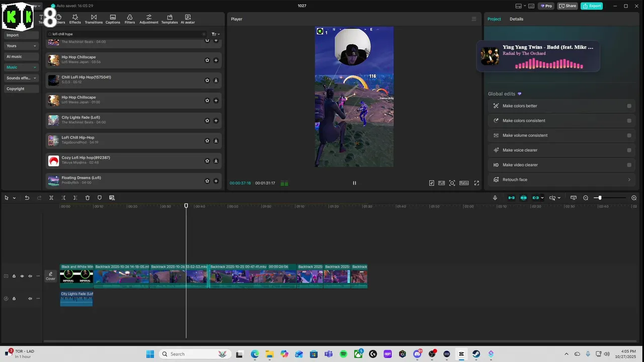Click the Undo arrow in timeline toolbar
The image size is (644, 362).
click(27, 198)
